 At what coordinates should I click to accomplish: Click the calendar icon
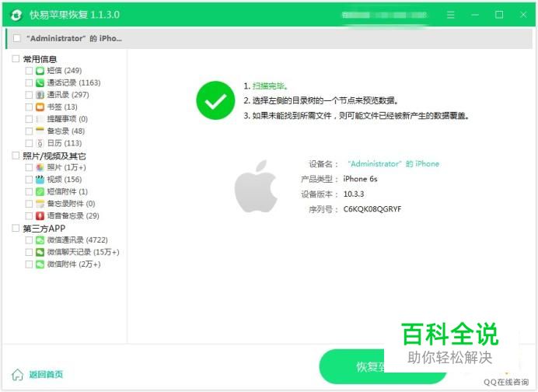[40, 143]
